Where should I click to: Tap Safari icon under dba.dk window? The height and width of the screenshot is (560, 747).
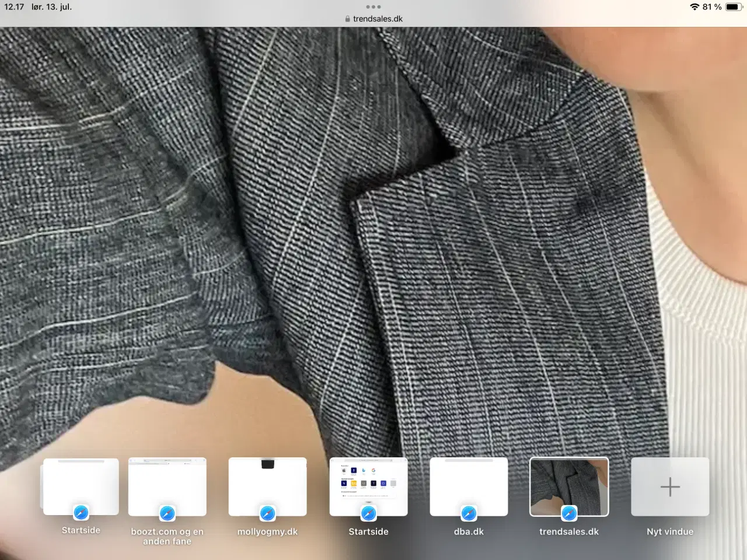point(469,513)
